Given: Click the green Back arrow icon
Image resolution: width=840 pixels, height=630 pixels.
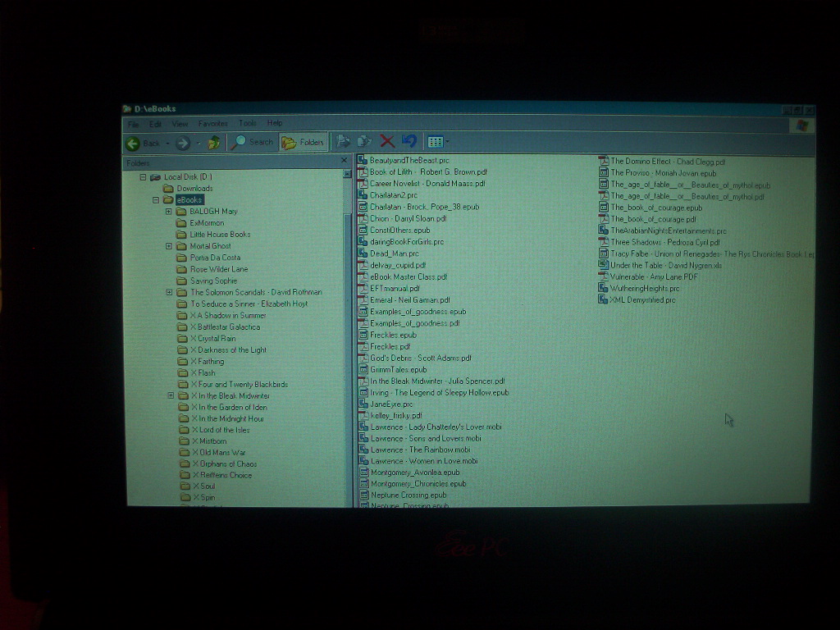Looking at the screenshot, I should 132,143.
